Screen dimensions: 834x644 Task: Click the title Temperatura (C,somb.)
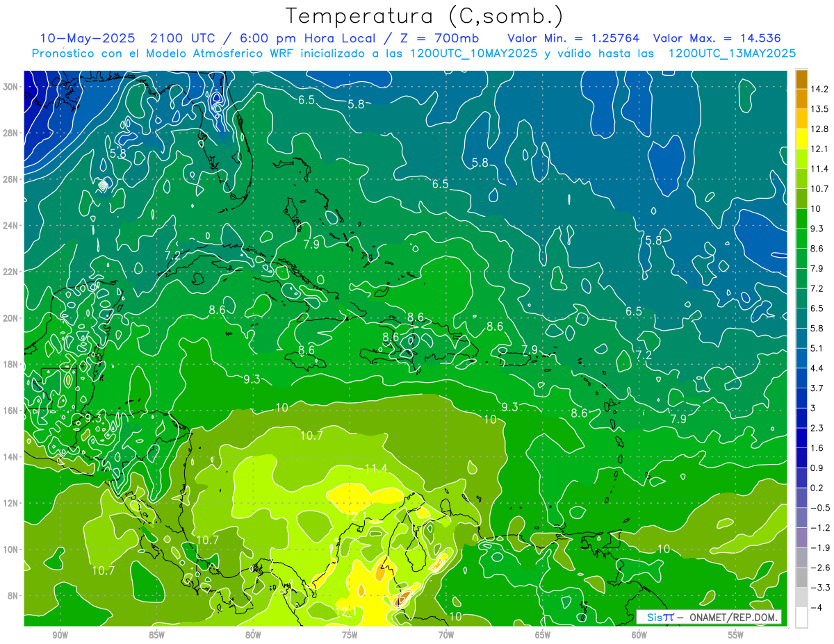pos(424,16)
